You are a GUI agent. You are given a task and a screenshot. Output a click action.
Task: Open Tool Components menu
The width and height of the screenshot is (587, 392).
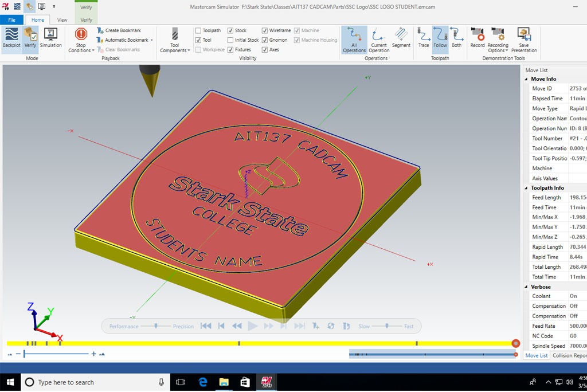[175, 40]
